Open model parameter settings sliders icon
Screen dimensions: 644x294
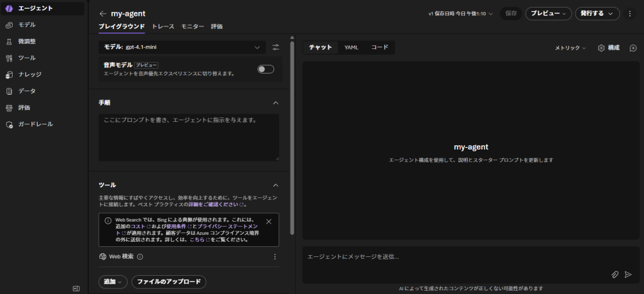click(275, 47)
